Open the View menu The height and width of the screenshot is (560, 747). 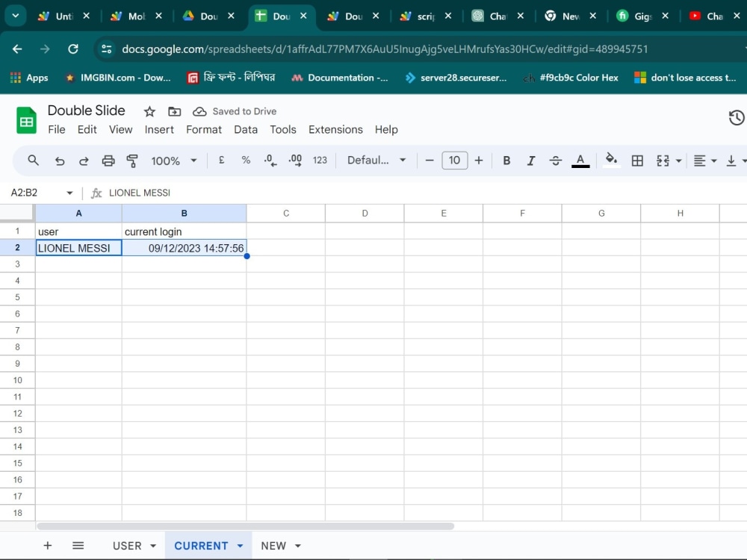tap(120, 129)
